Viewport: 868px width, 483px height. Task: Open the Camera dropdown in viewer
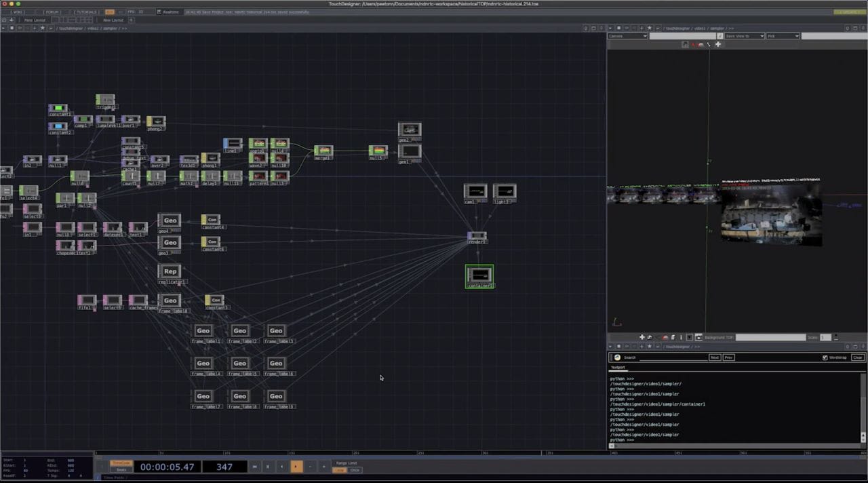point(627,36)
